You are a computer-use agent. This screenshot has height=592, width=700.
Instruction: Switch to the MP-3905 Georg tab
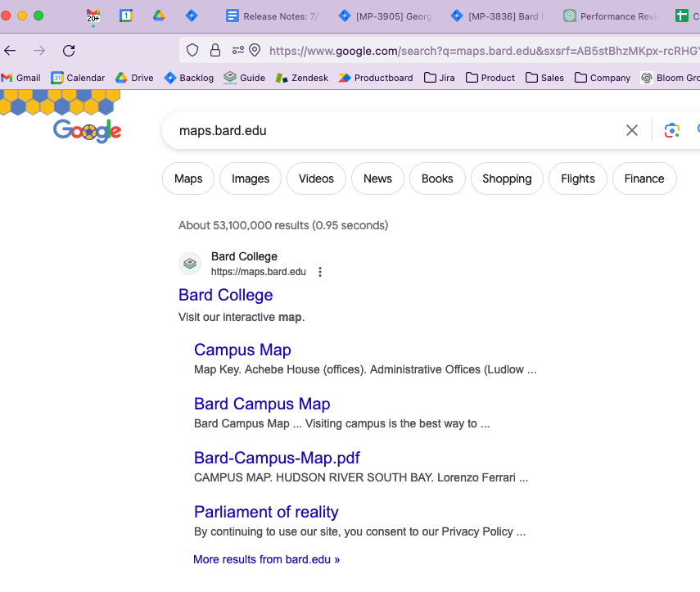[x=386, y=16]
